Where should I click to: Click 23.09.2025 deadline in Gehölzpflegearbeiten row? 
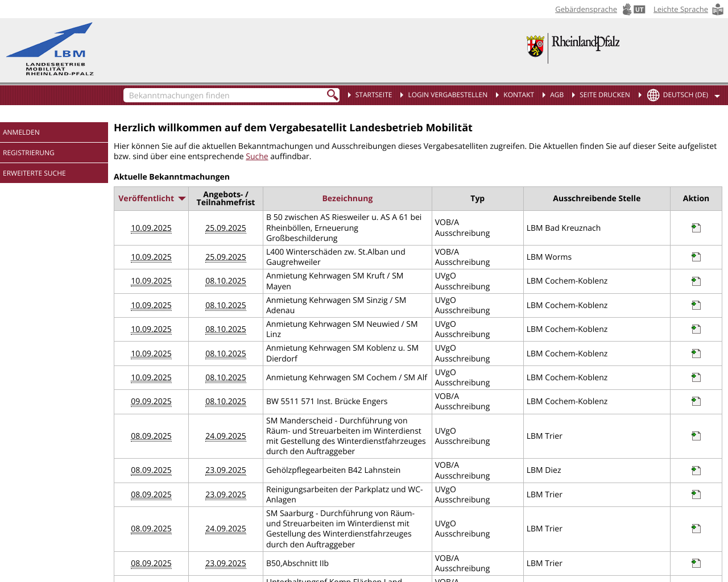tap(226, 470)
